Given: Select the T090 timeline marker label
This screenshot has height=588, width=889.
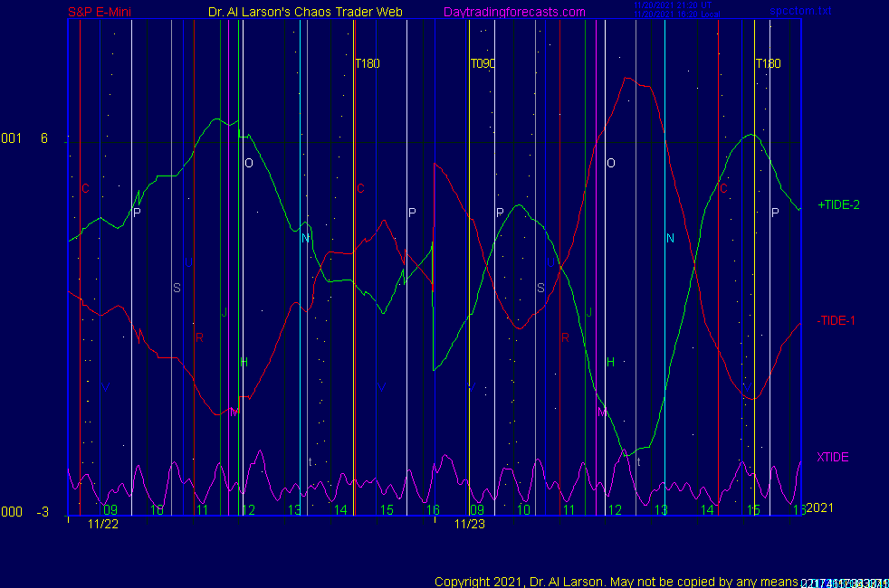Looking at the screenshot, I should (x=483, y=64).
